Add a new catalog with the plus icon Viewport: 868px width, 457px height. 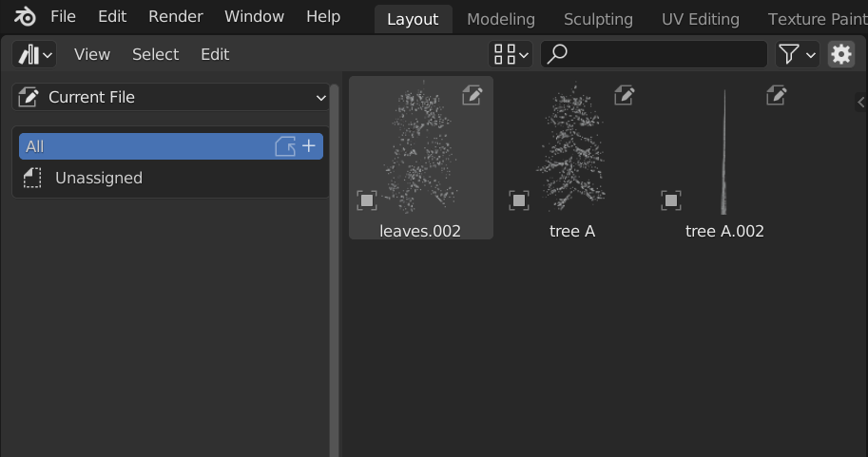(309, 146)
